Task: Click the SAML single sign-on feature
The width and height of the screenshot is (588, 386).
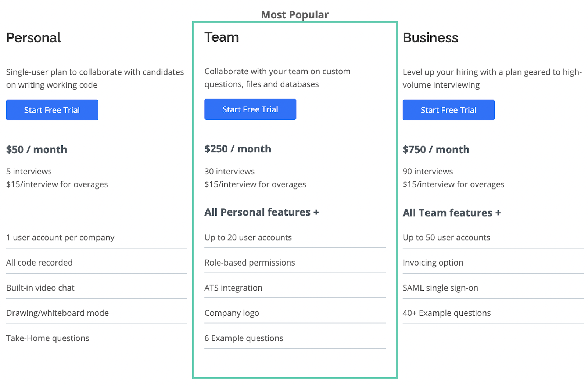Action: point(440,288)
